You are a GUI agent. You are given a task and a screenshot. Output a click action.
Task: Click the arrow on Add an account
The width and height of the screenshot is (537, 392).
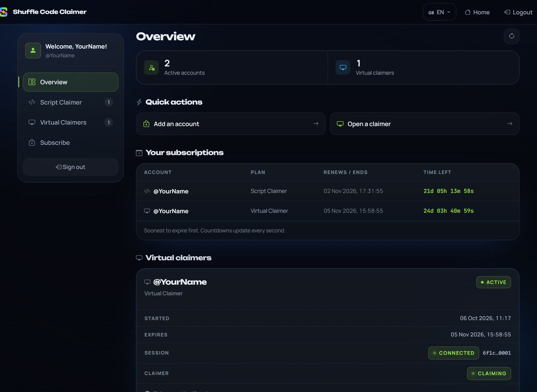coord(316,124)
